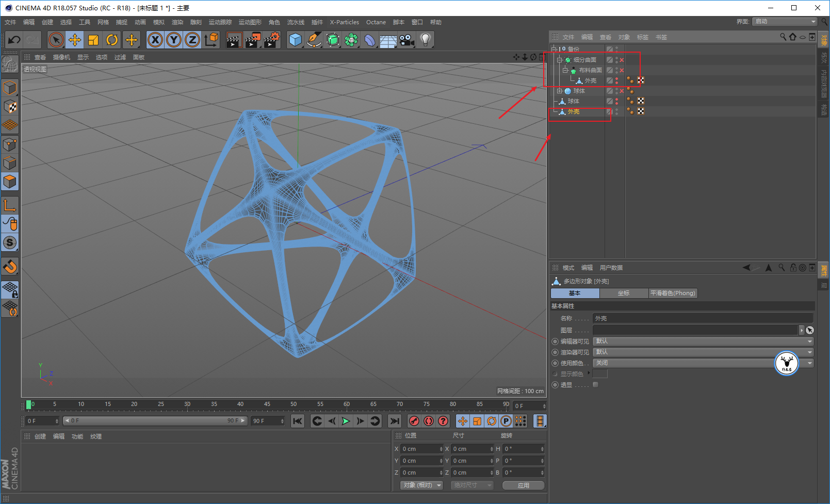Click the coordinate system icon

[x=211, y=40]
